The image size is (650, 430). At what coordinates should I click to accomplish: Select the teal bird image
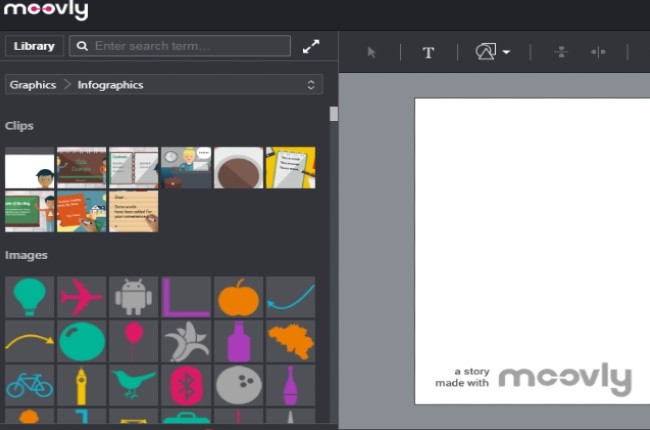pyautogui.click(x=133, y=385)
